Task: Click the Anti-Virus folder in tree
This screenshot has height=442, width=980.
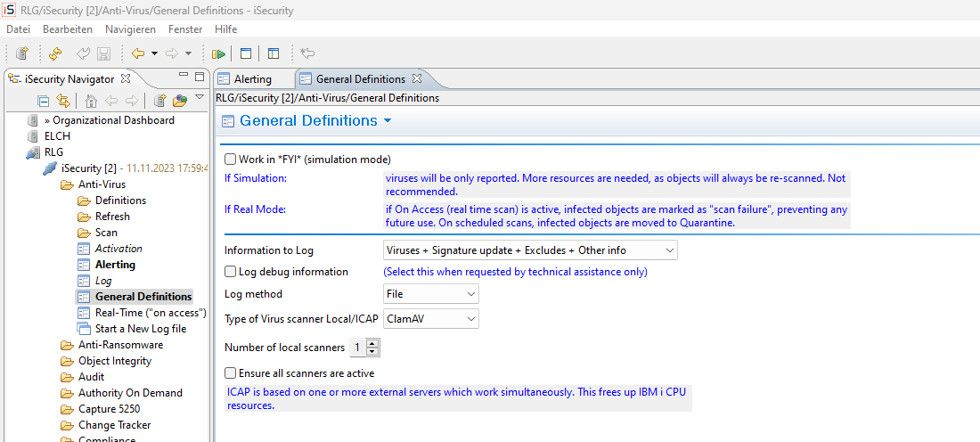Action: [102, 184]
